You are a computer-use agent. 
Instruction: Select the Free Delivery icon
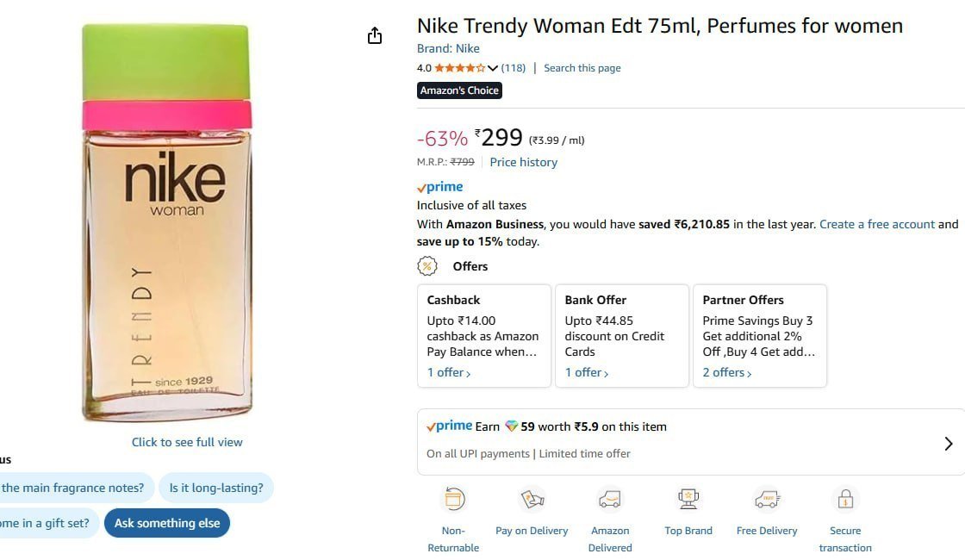click(766, 499)
